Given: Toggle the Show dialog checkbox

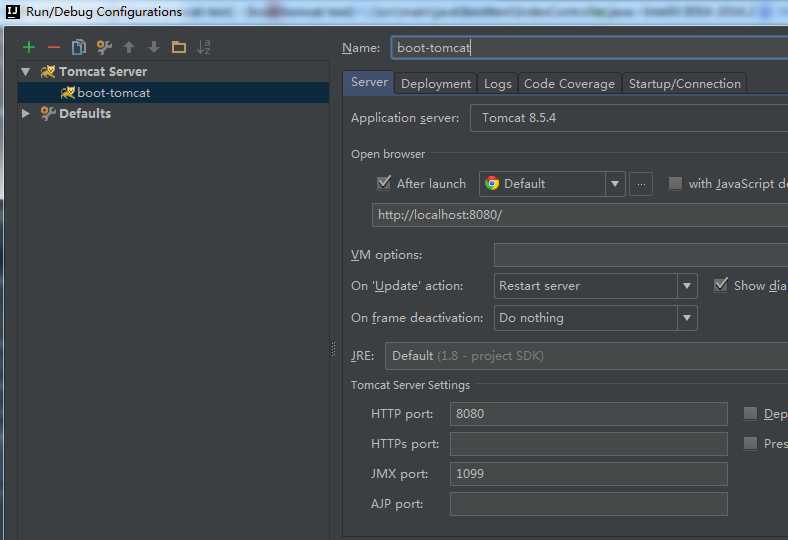Looking at the screenshot, I should (x=721, y=285).
